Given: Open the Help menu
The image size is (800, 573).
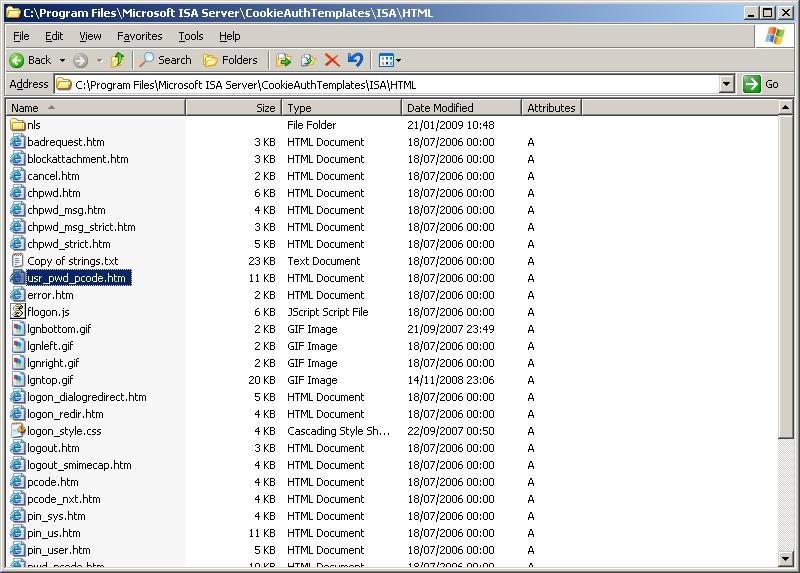Looking at the screenshot, I should (230, 36).
